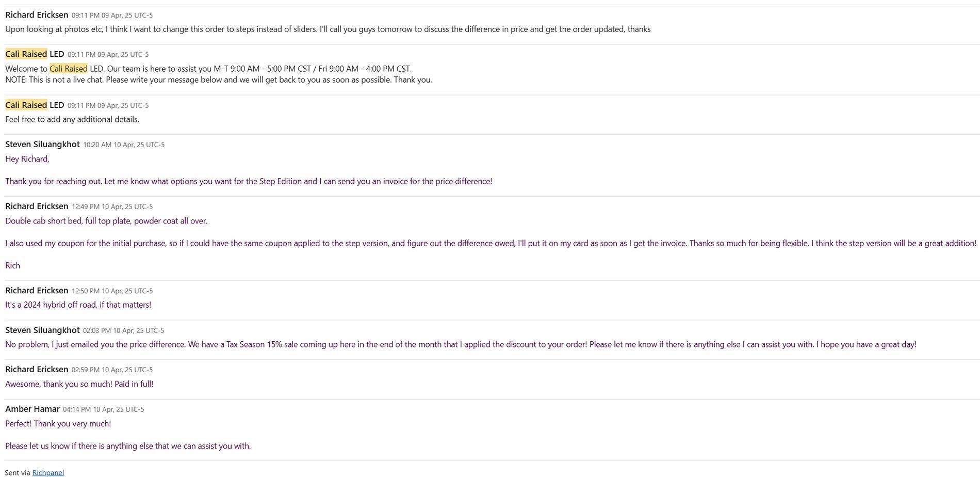This screenshot has width=980, height=477.
Task: Click the "Sent via" footer text
Action: point(18,472)
